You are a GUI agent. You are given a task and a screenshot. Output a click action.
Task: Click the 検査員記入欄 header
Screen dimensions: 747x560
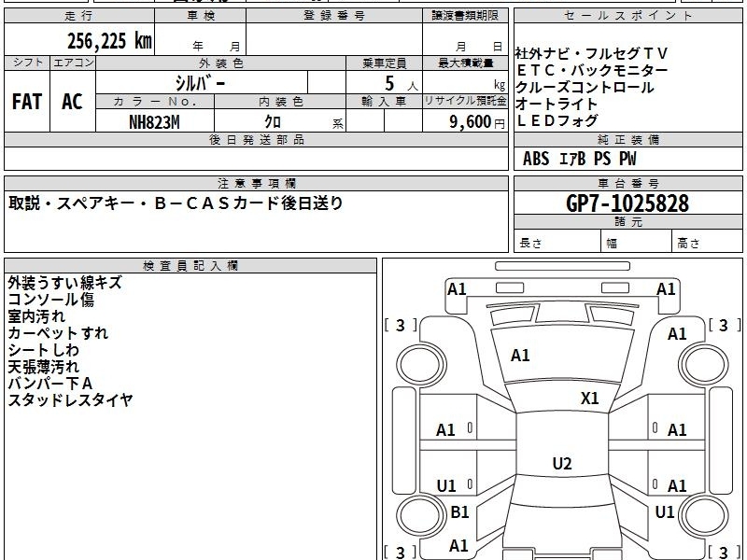pos(190,266)
